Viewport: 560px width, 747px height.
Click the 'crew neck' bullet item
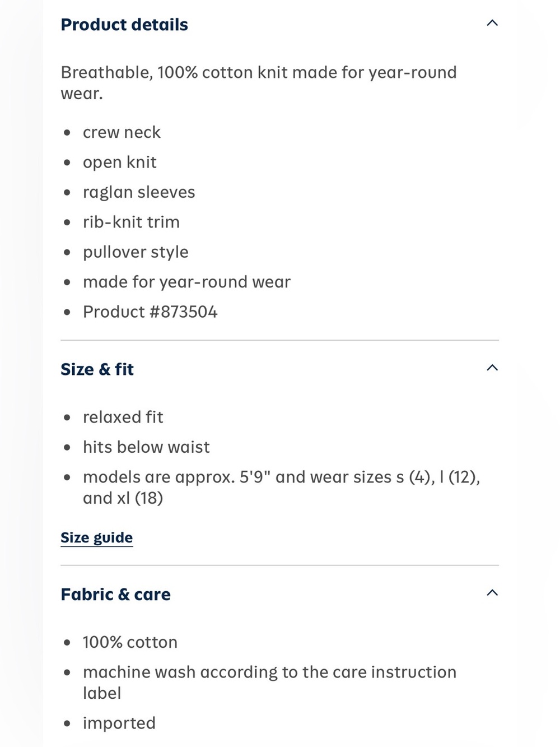pyautogui.click(x=122, y=132)
